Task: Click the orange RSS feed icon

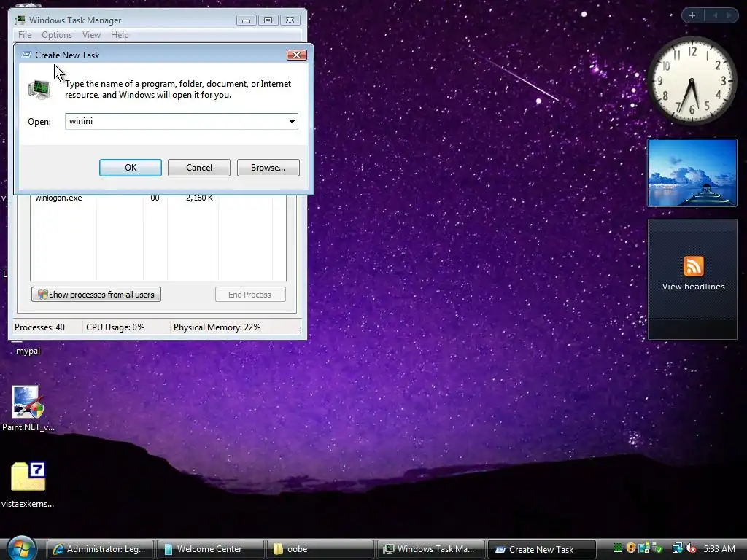Action: click(693, 265)
